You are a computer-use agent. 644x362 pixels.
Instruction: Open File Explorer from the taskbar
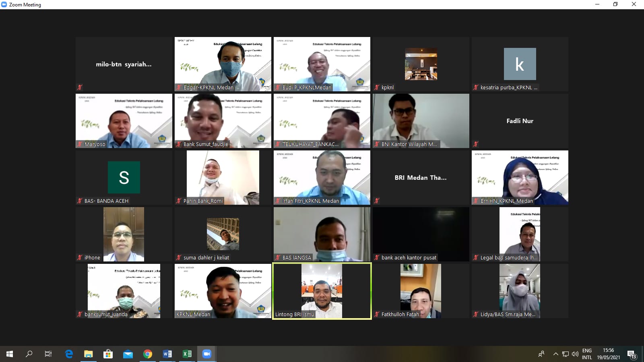click(x=88, y=354)
